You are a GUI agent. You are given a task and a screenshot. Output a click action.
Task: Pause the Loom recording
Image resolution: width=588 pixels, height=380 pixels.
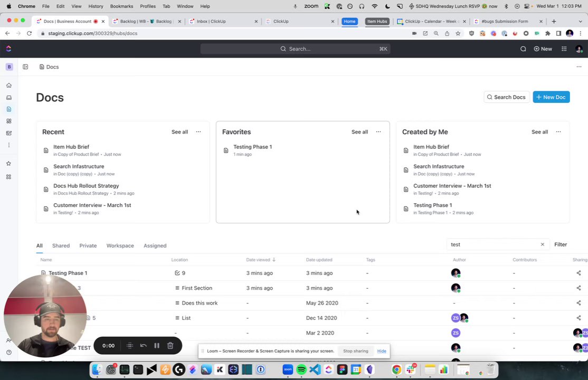click(x=157, y=346)
